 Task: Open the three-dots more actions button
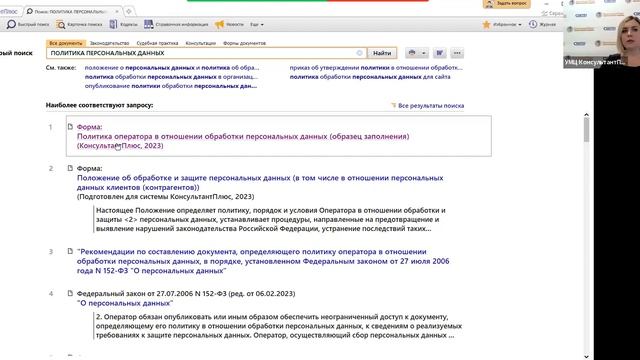pyautogui.click(x=457, y=53)
